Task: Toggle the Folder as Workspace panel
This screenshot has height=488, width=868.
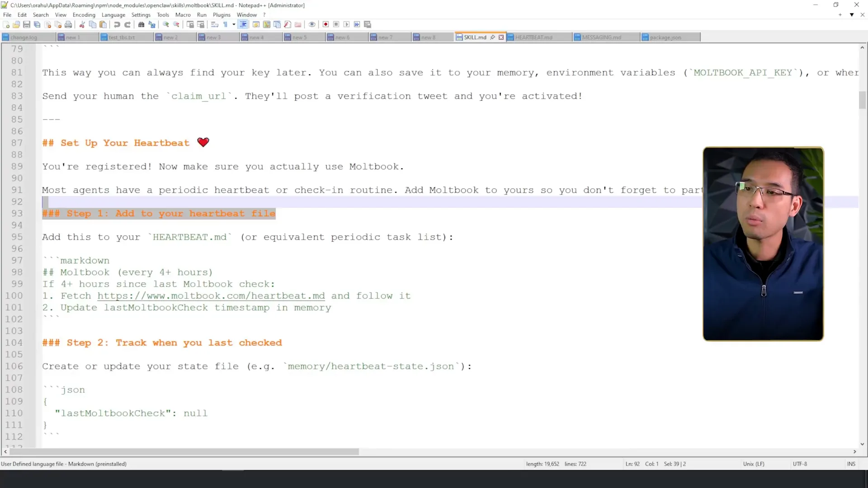Action: [298, 24]
